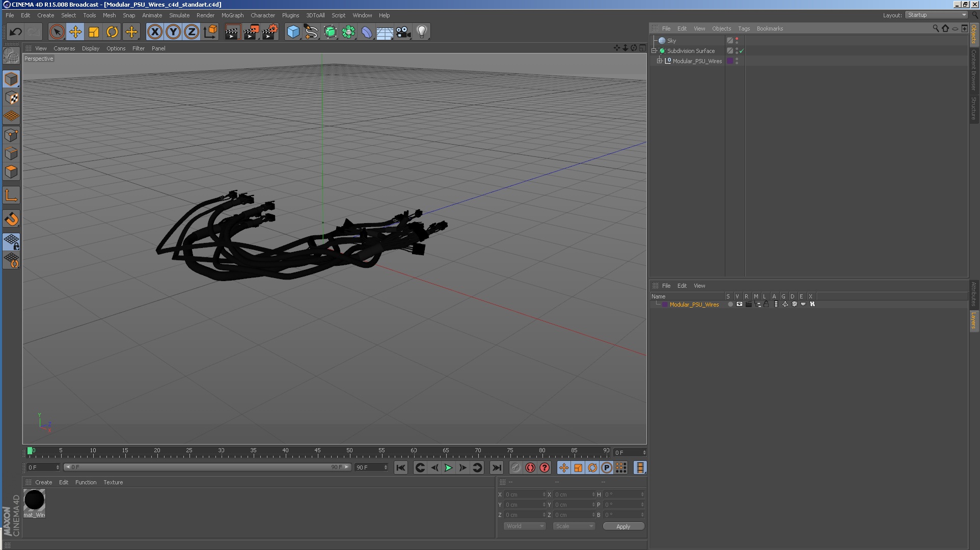Open Render to Picture Viewer icon
The image size is (980, 550).
coord(251,32)
